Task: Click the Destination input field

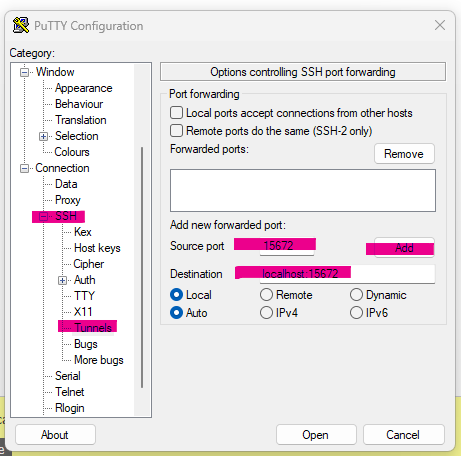Action: (347, 274)
